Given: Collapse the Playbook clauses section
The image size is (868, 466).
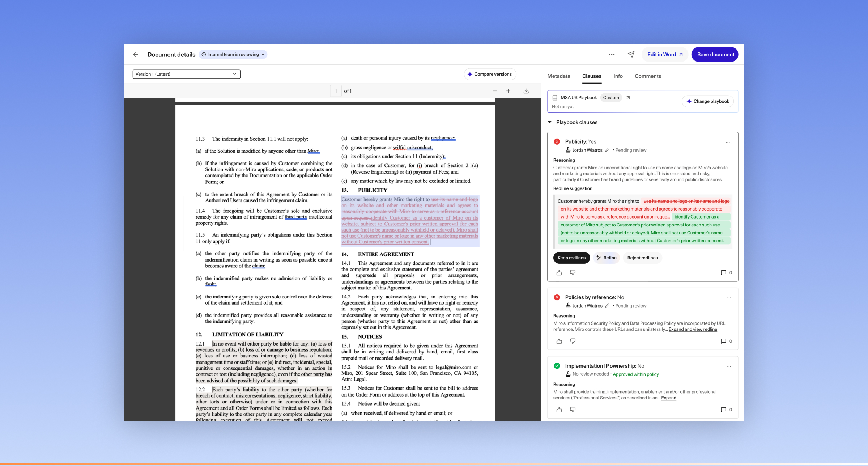Looking at the screenshot, I should [550, 122].
